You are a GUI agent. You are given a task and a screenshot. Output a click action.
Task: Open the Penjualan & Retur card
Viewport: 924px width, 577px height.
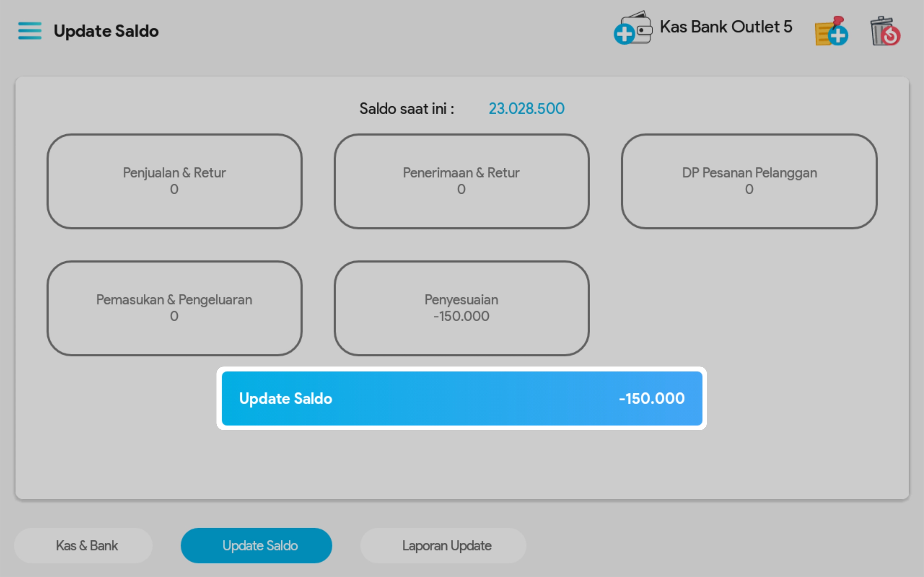pyautogui.click(x=175, y=181)
